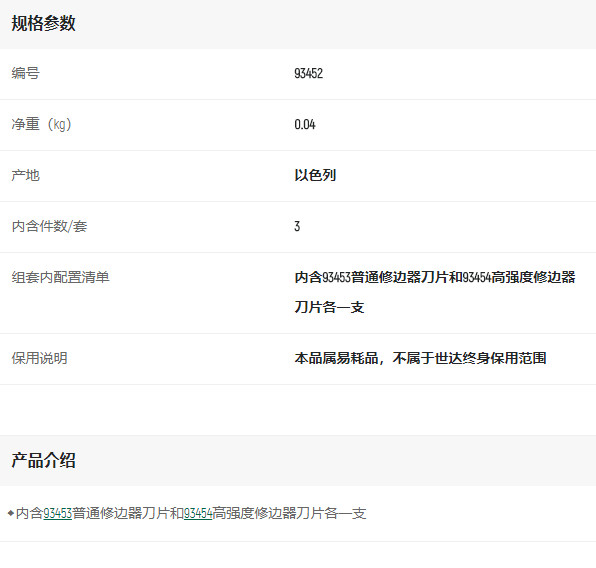Click the set contents text starting with 内含93453
The width and height of the screenshot is (596, 568).
(435, 277)
